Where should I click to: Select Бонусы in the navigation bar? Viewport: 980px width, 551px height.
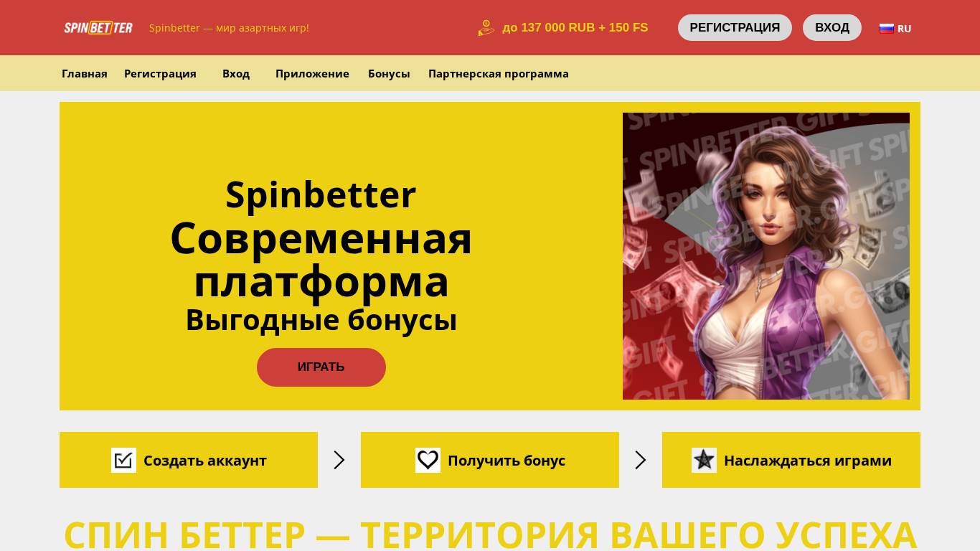(x=389, y=73)
